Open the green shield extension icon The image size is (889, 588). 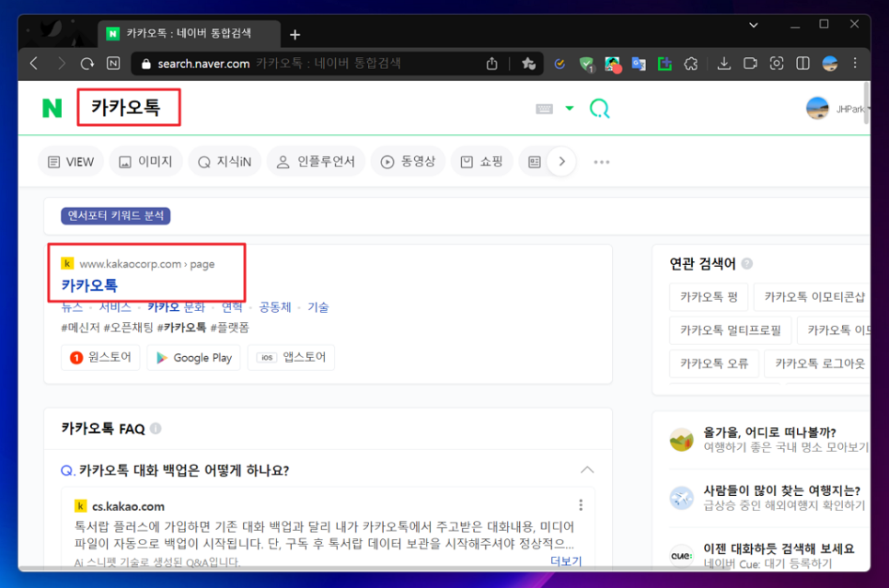click(587, 64)
